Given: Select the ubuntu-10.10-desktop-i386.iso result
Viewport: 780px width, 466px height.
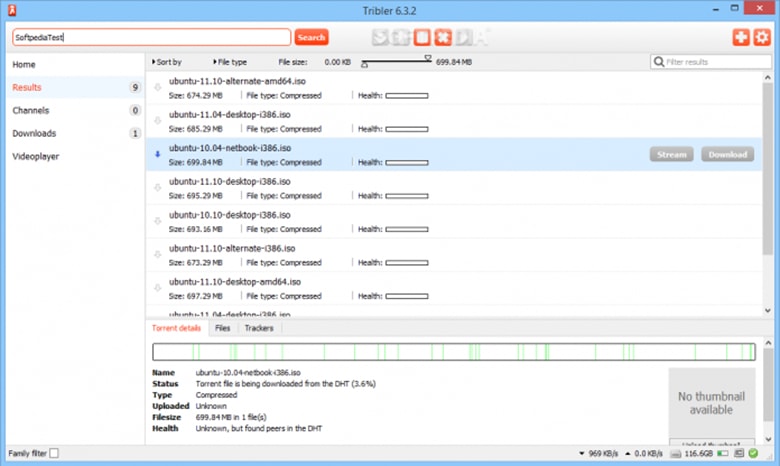Looking at the screenshot, I should click(230, 214).
